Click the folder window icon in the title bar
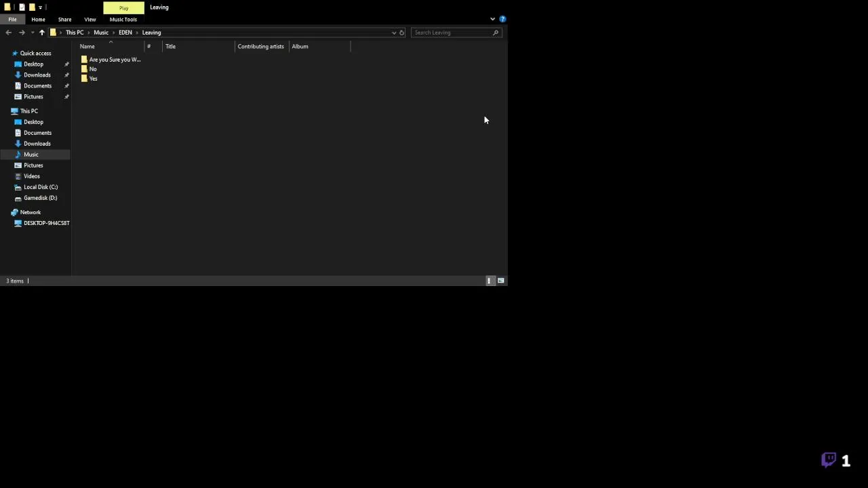868x488 pixels. click(x=7, y=7)
